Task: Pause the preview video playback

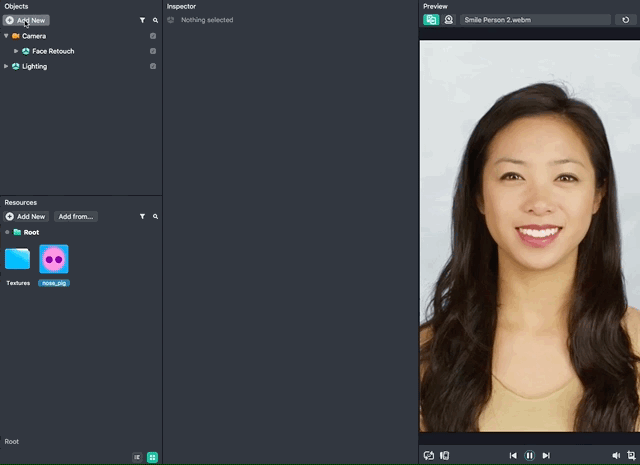Action: point(529,455)
